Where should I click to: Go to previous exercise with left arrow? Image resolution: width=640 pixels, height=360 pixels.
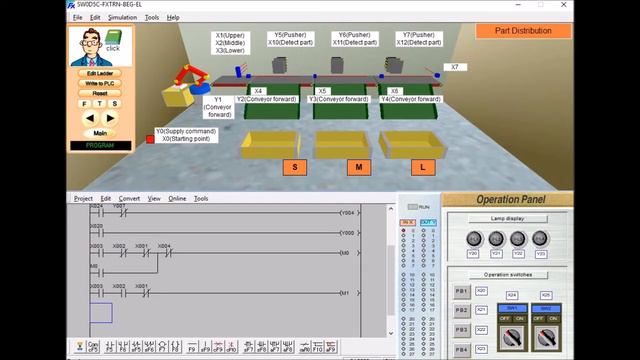click(90, 118)
